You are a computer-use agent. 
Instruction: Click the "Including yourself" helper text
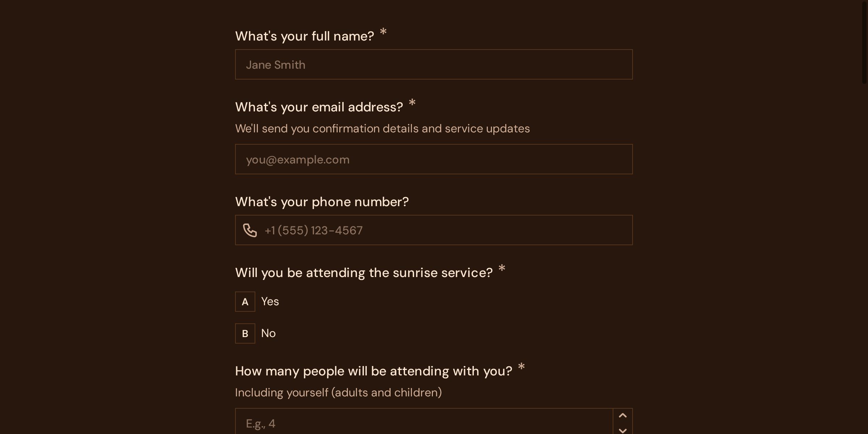338,392
